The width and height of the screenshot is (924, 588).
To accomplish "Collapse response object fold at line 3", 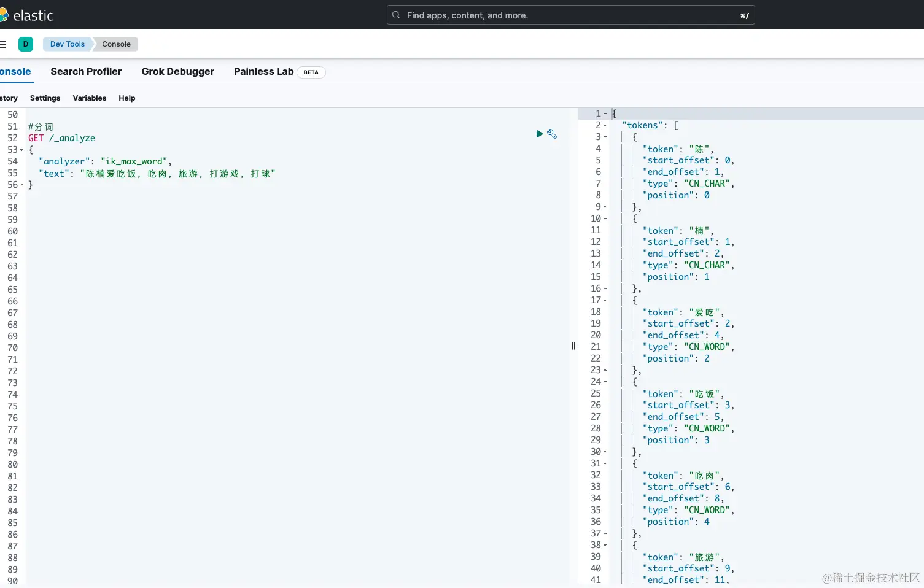I will [x=605, y=137].
